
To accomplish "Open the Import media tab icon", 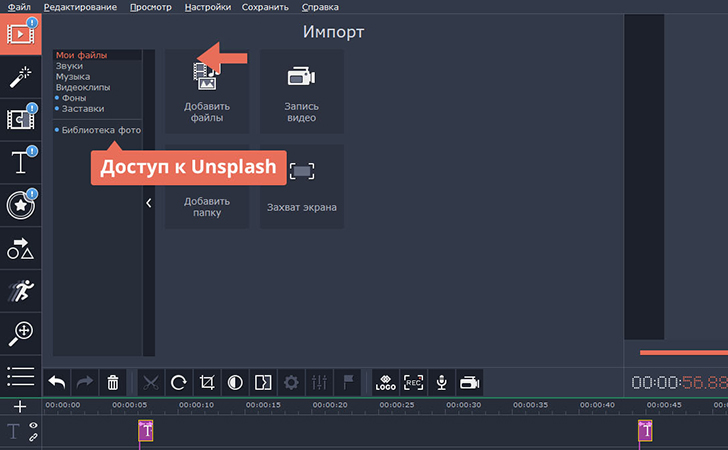I will pyautogui.click(x=20, y=34).
